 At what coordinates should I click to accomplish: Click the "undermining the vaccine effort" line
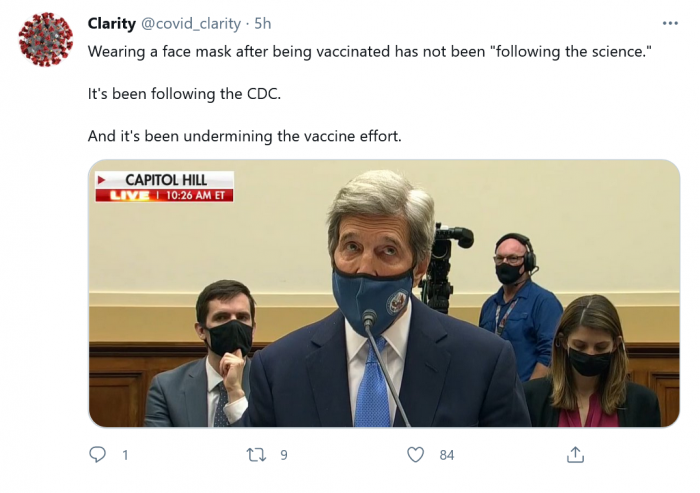[245, 136]
